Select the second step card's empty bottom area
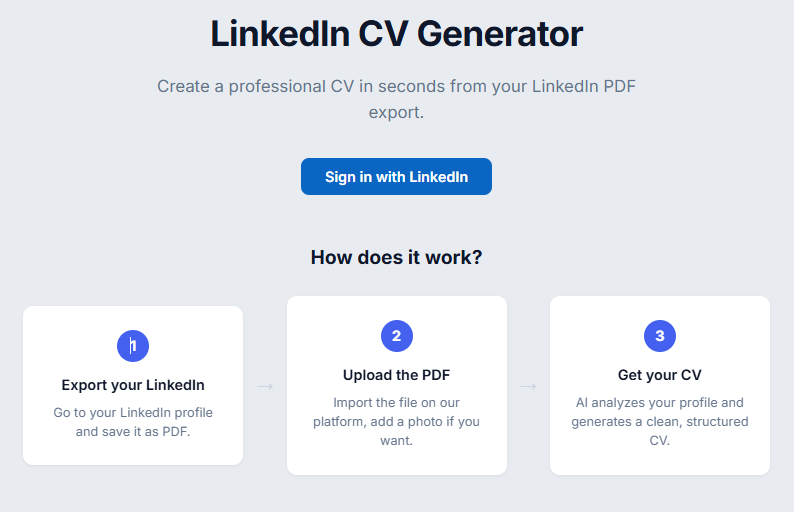 coord(397,461)
